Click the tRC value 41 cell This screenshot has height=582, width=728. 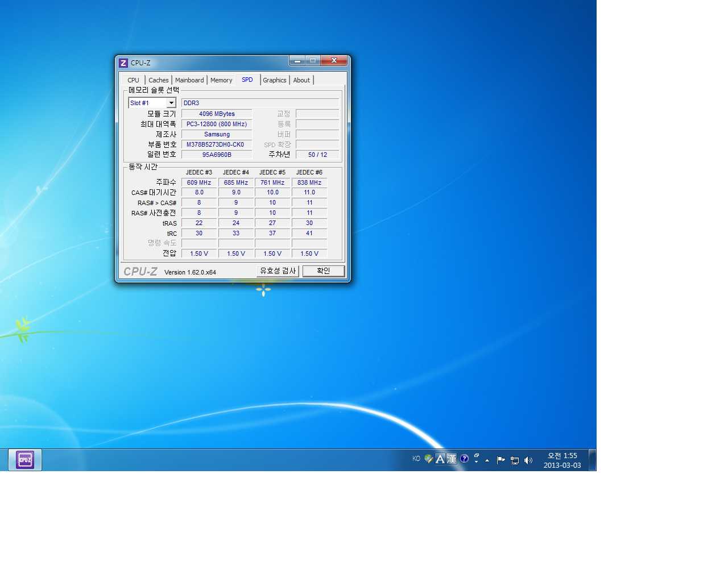pos(309,233)
